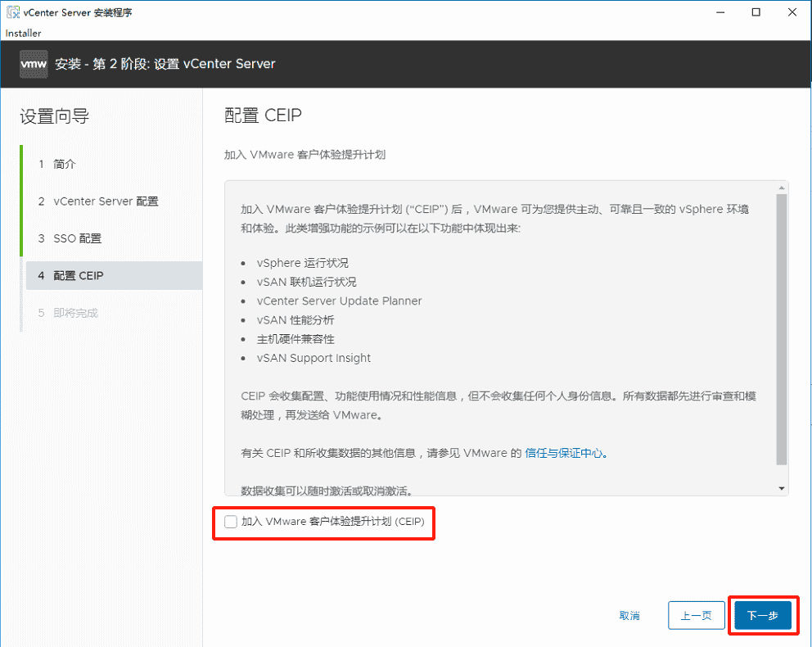Image resolution: width=812 pixels, height=647 pixels.
Task: Click the VMware vmw logo icon
Action: (33, 64)
